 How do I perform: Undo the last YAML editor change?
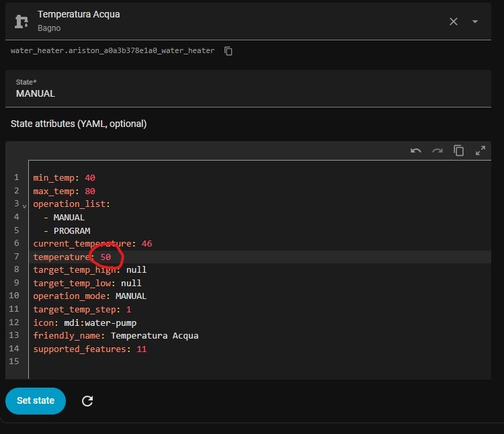(x=416, y=150)
